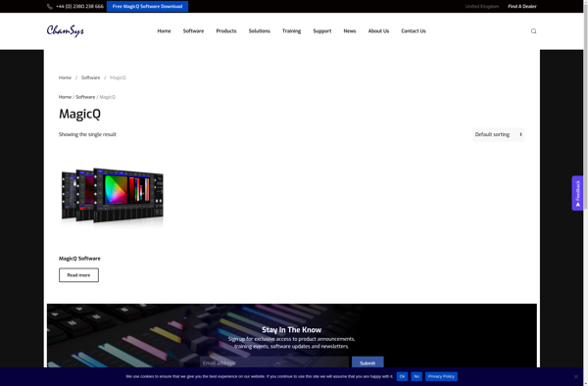Click the Read more button
The image size is (588, 386).
(78, 275)
